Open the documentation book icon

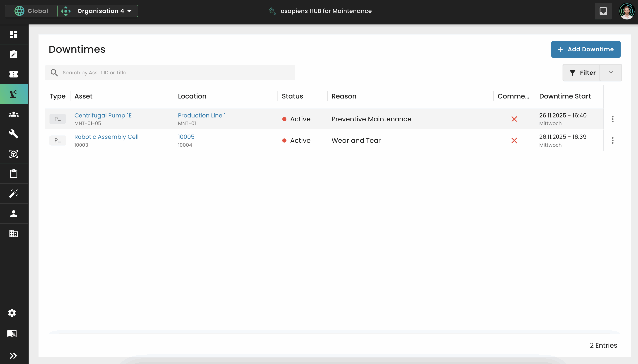12,333
